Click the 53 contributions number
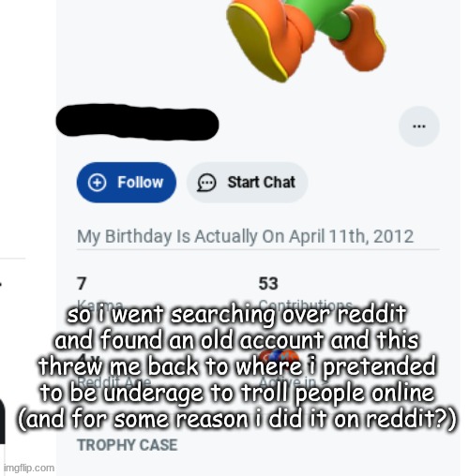 [x=268, y=284]
